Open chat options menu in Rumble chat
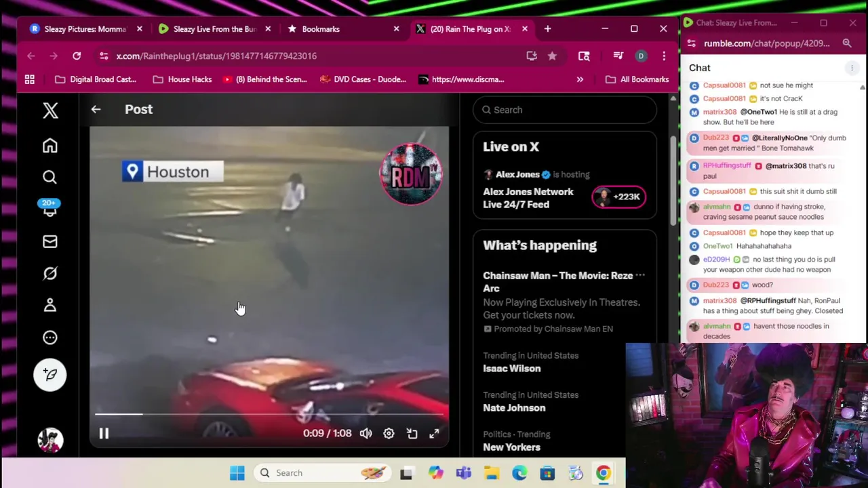This screenshot has height=488, width=868. (x=852, y=68)
